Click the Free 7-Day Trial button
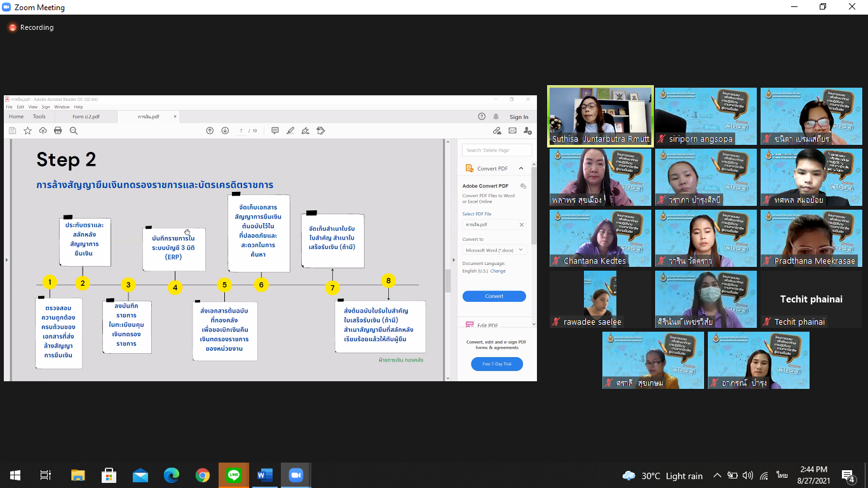Screen dimensions: 868x488 [x=496, y=364]
